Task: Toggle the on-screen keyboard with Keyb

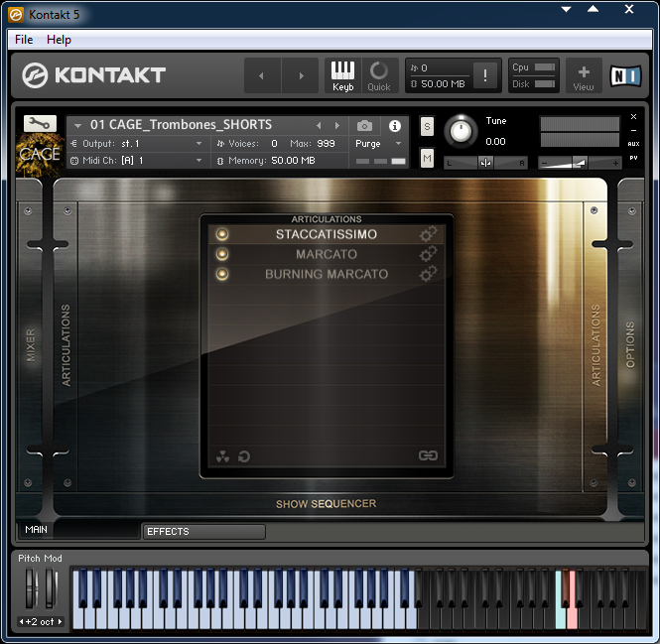Action: click(x=342, y=75)
